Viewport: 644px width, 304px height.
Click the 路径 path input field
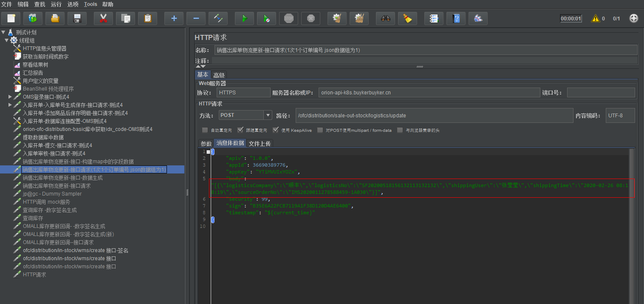click(x=434, y=115)
